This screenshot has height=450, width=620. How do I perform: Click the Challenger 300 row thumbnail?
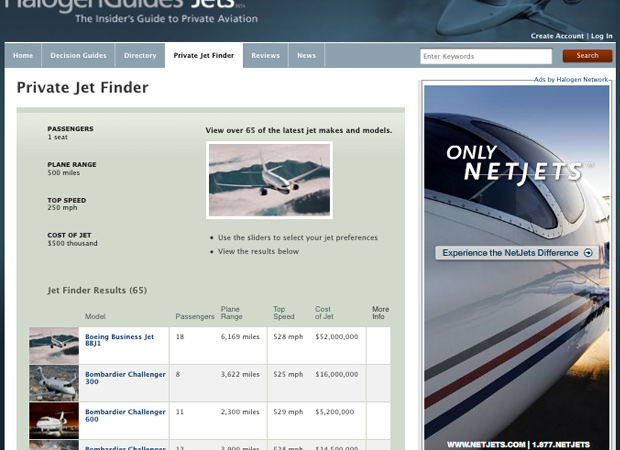tap(54, 383)
